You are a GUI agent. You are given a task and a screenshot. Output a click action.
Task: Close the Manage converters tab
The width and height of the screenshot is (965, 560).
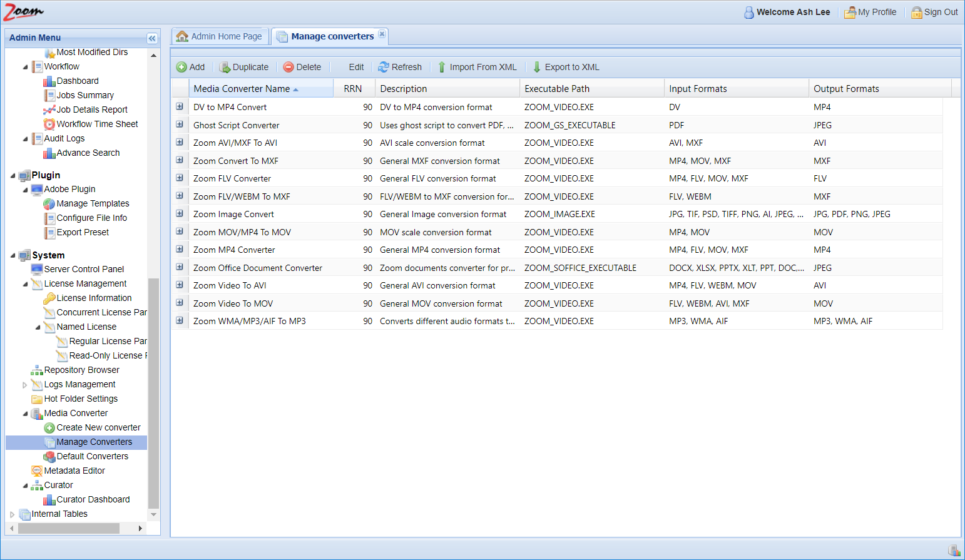pos(382,34)
